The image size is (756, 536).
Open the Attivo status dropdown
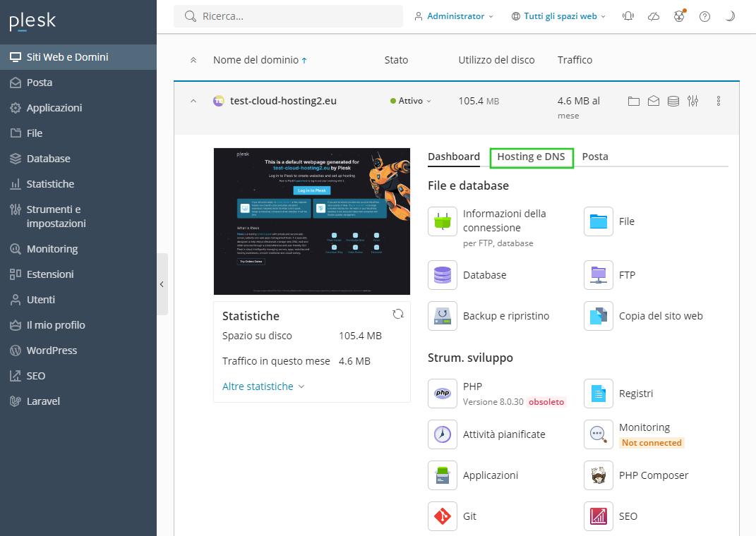(410, 101)
